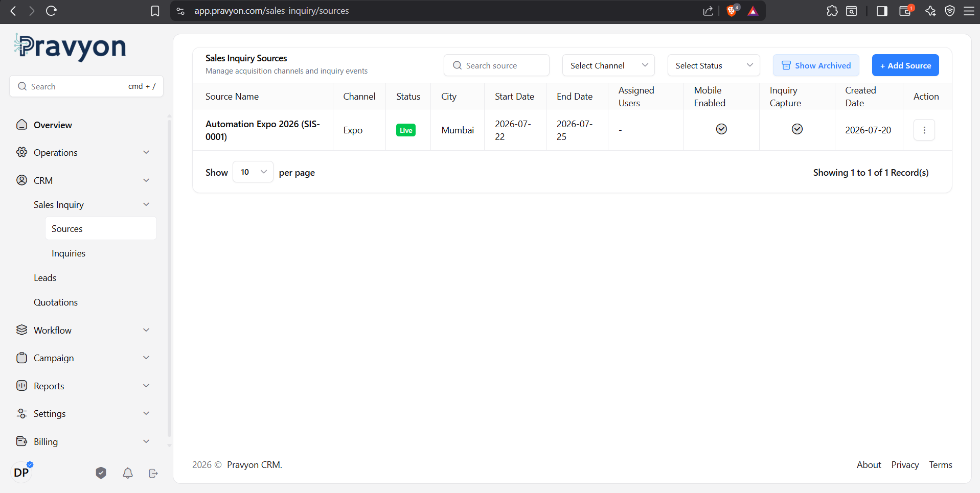The width and height of the screenshot is (980, 493).
Task: Open the browser hamburger menu
Action: click(x=969, y=11)
